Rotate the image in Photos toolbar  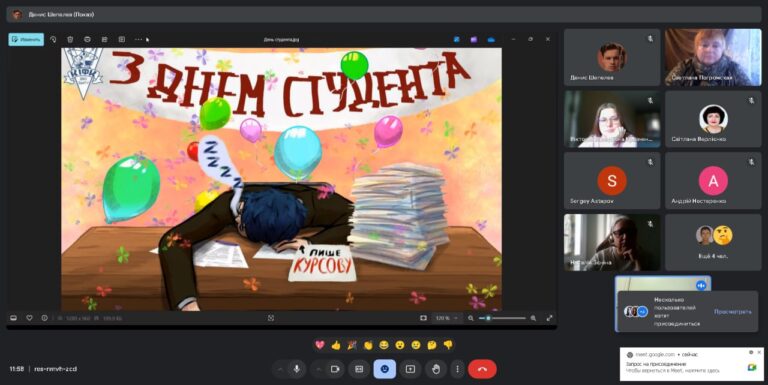pyautogui.click(x=53, y=39)
